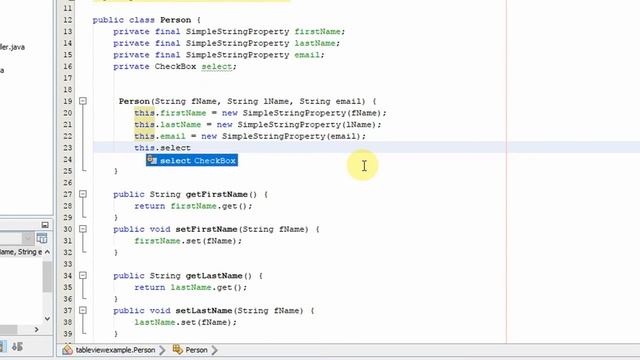The image size is (640, 360).
Task: Click line number 12 in the gutter
Action: [x=67, y=20]
